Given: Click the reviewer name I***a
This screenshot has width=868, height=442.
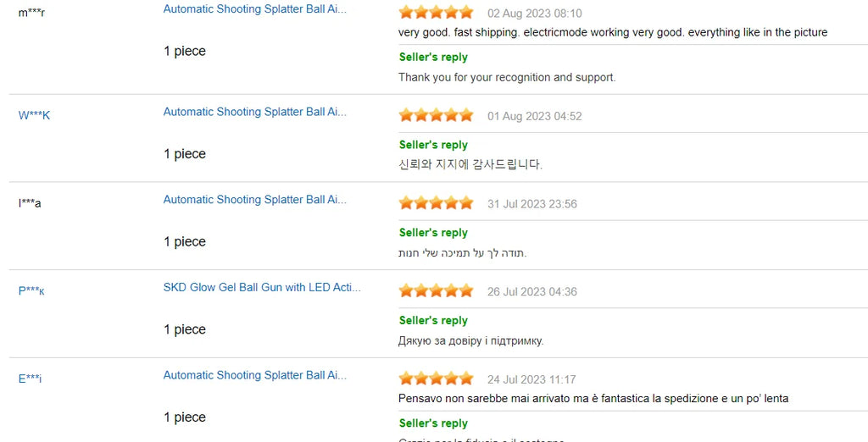Looking at the screenshot, I should [x=30, y=203].
